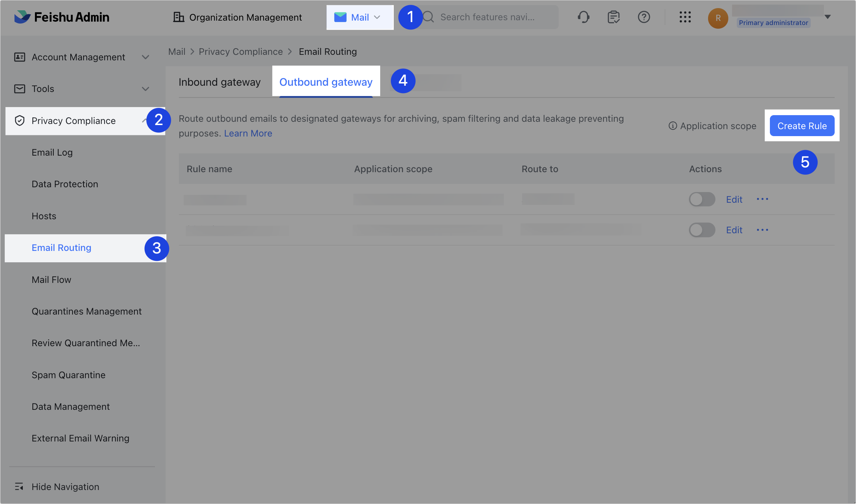The height and width of the screenshot is (504, 856).
Task: Click the question mark help icon
Action: [643, 17]
